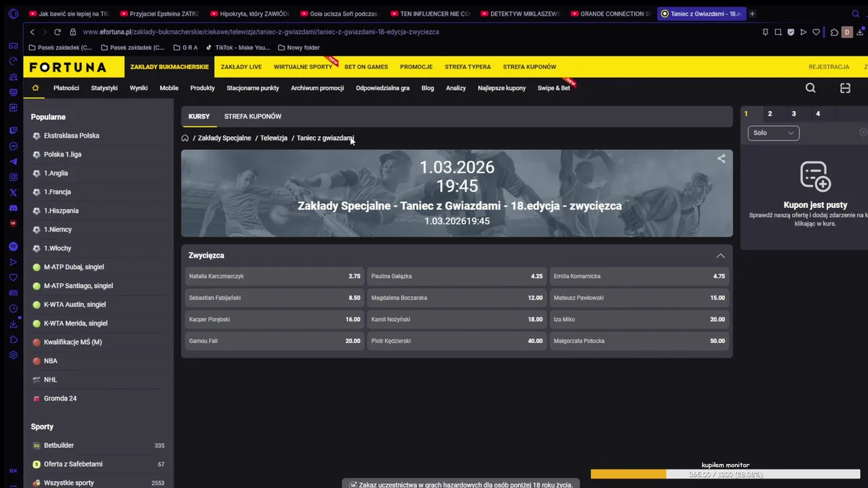Open the TikTok bookmark in bookmarks bar
Viewport: 868px width, 488px height.
point(237,48)
